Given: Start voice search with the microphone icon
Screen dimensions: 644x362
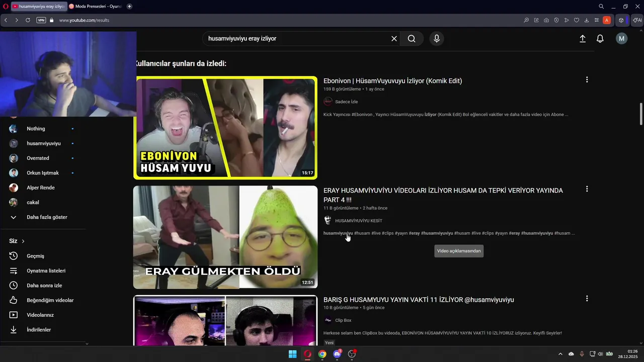Looking at the screenshot, I should click(x=437, y=39).
